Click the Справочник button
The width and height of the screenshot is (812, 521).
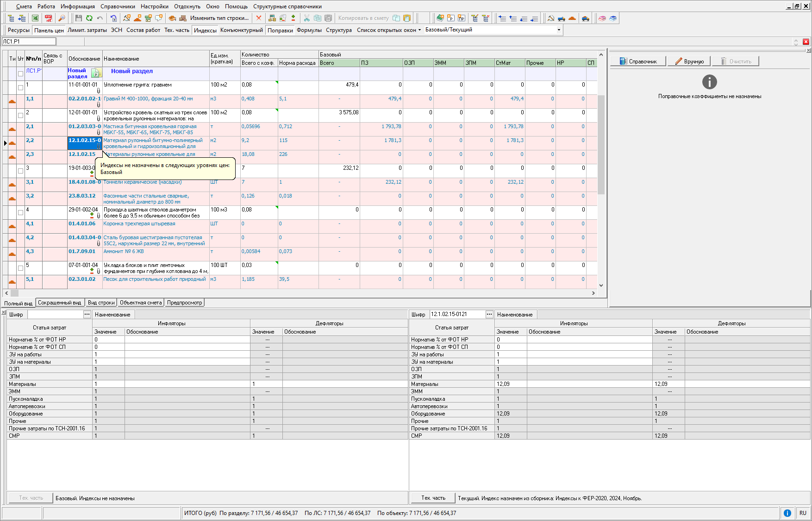tap(638, 61)
